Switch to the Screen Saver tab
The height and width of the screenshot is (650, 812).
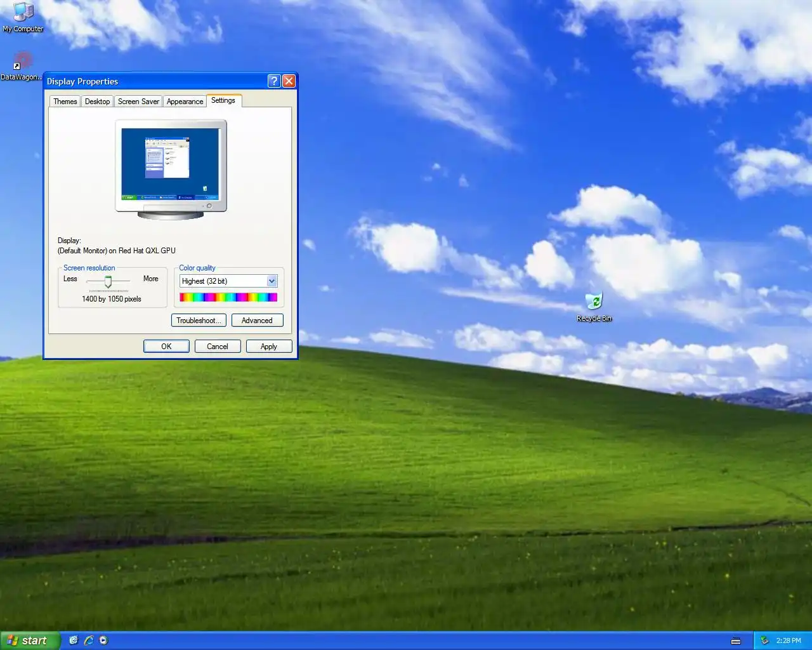(x=138, y=102)
